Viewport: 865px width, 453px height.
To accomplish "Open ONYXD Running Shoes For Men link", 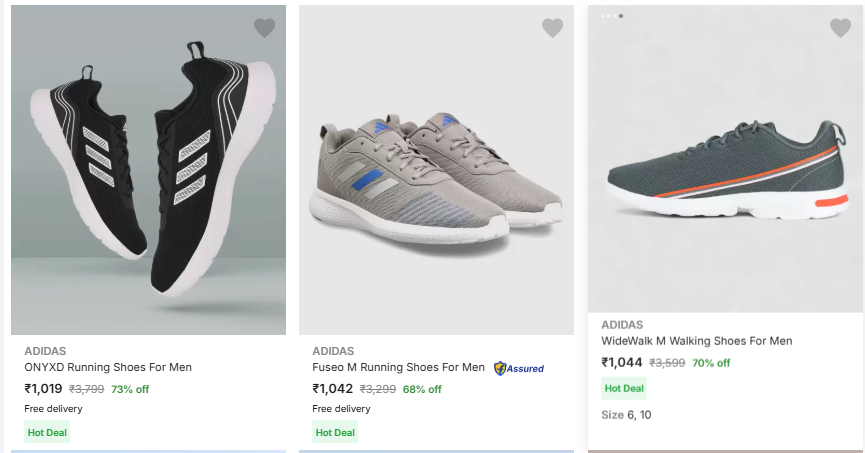I will 108,367.
